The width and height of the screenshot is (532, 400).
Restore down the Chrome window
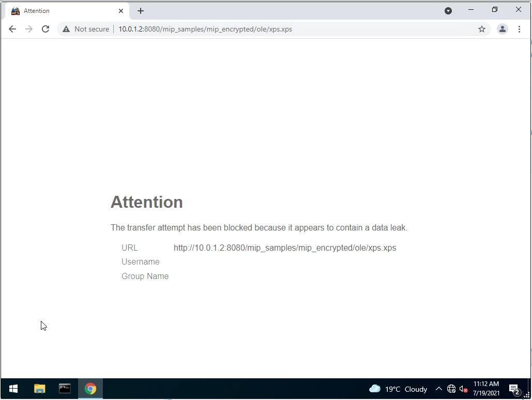pyautogui.click(x=495, y=10)
